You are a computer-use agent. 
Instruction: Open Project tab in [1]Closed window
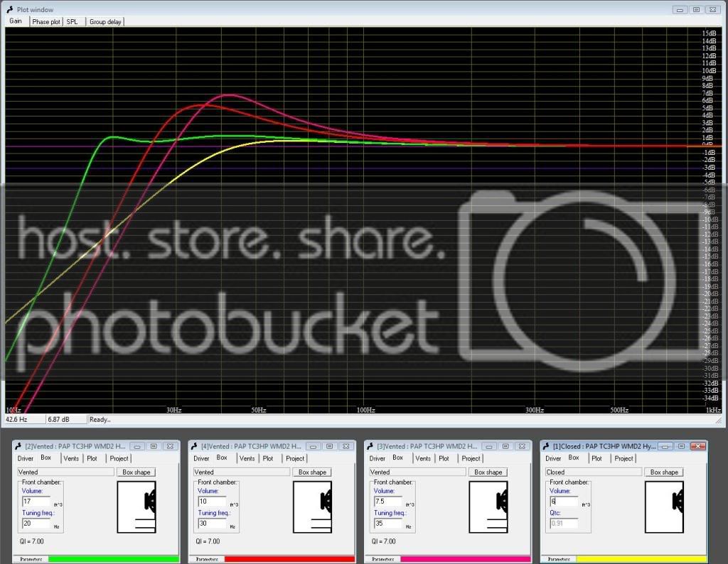click(x=623, y=458)
